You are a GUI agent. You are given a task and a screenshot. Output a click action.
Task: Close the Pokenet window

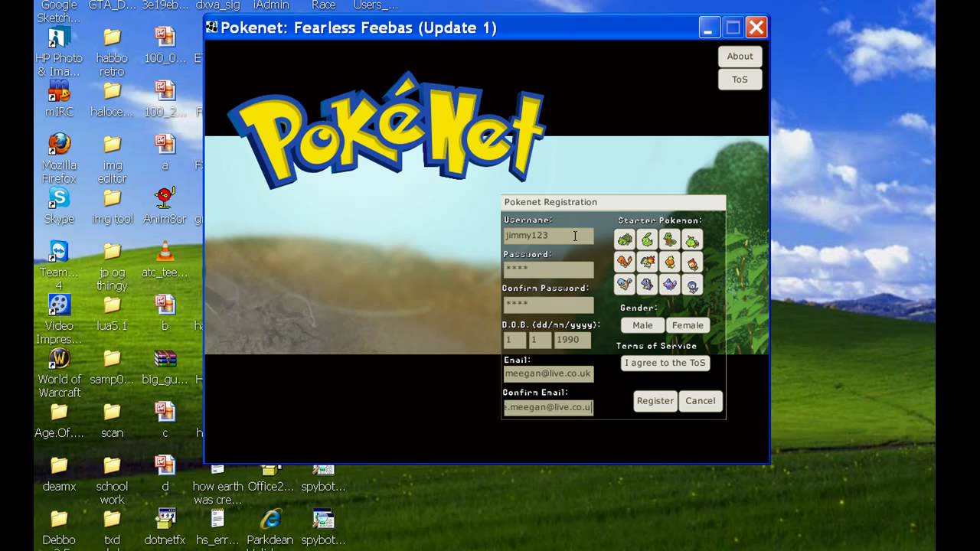(756, 28)
